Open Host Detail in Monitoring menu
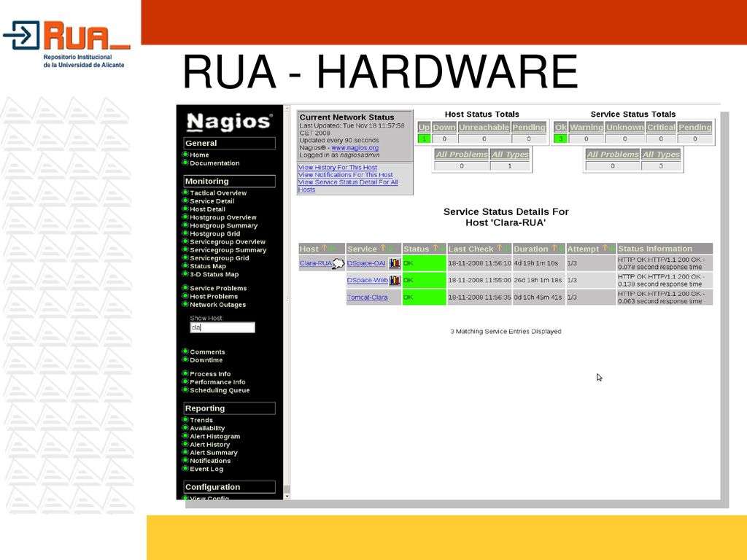The height and width of the screenshot is (560, 747). [207, 209]
